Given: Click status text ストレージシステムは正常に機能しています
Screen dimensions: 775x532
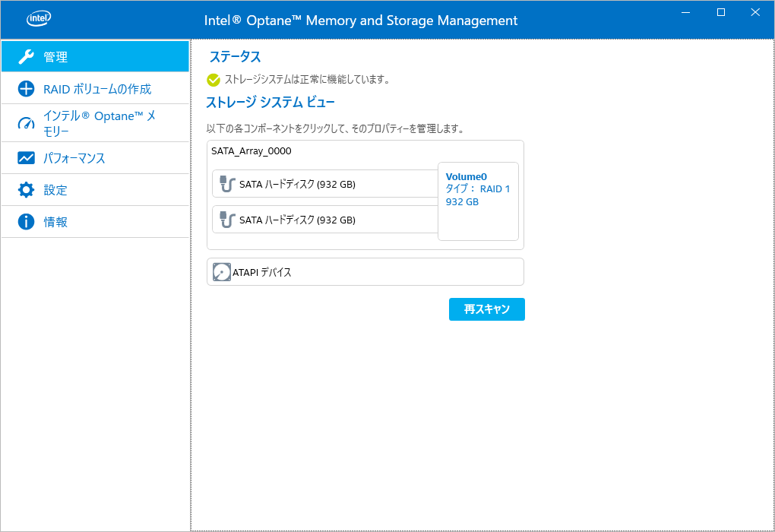Looking at the screenshot, I should coord(307,80).
